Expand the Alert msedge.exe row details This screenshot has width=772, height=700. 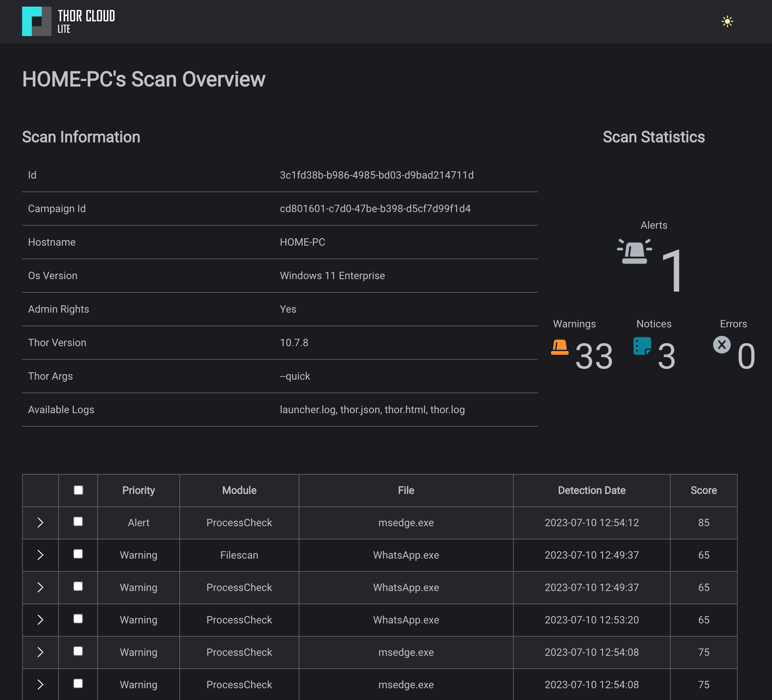click(x=41, y=523)
